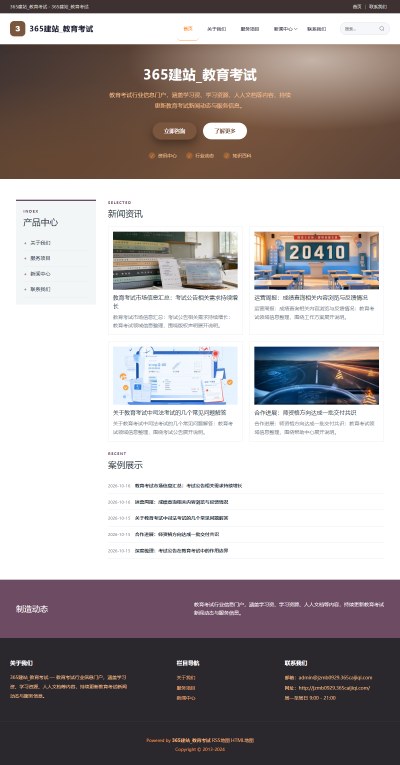
Task: Click 服务项目 under footer 栏目导航 column
Action: (186, 687)
